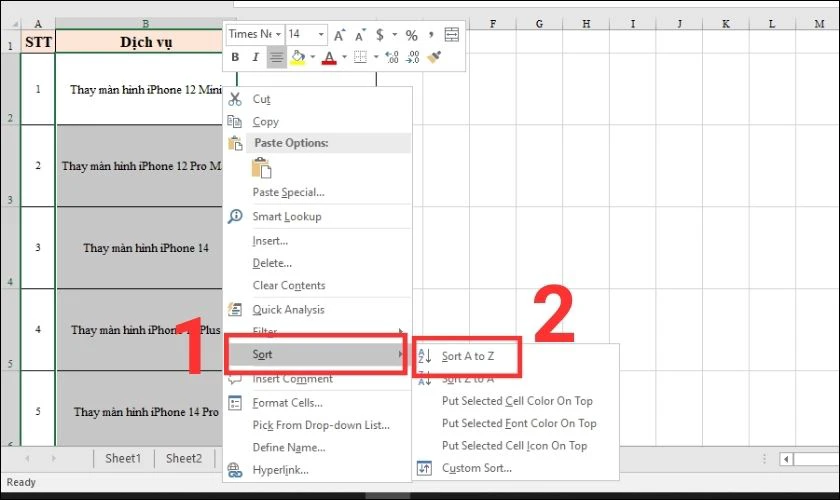This screenshot has height=500, width=840.
Task: Choose Hyperlink... in the context menu
Action: point(318,470)
